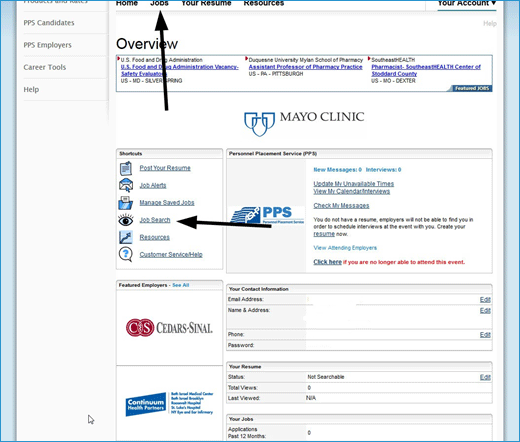Screen dimensions: 520x442
Task: Click the 'Total Views:' label
Action: (x=242, y=388)
